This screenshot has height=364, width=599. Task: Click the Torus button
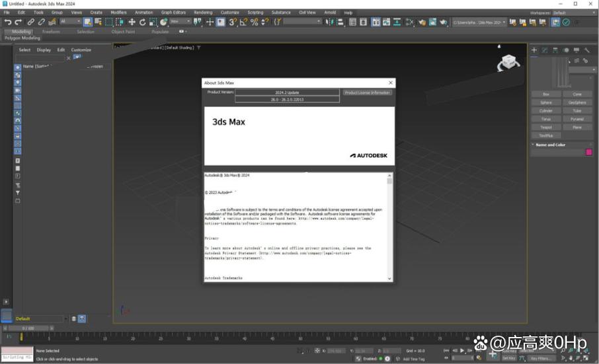[x=546, y=119]
